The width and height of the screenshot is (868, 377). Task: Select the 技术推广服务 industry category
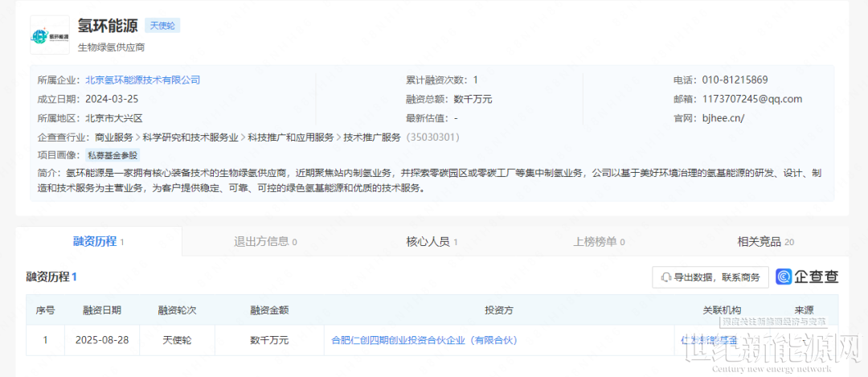click(x=371, y=137)
